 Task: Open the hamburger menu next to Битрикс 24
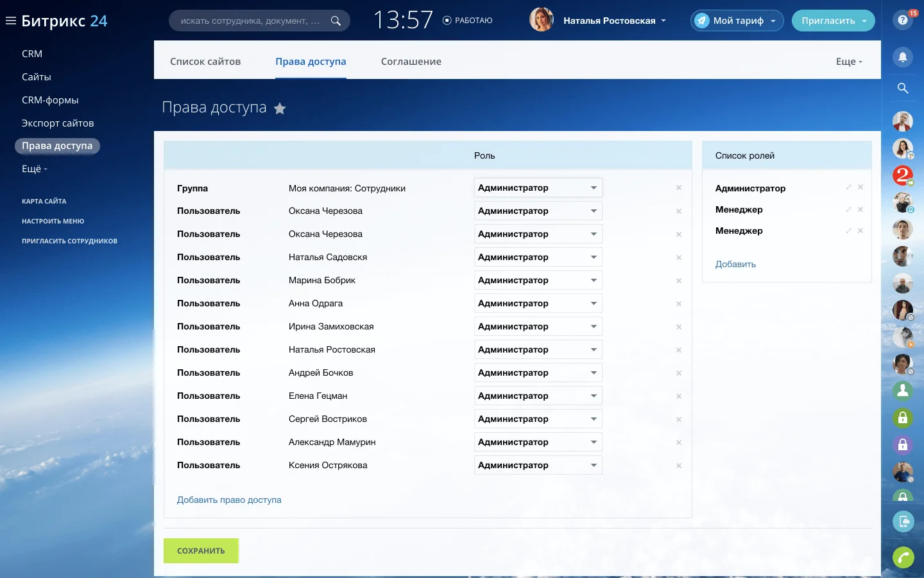pyautogui.click(x=10, y=21)
